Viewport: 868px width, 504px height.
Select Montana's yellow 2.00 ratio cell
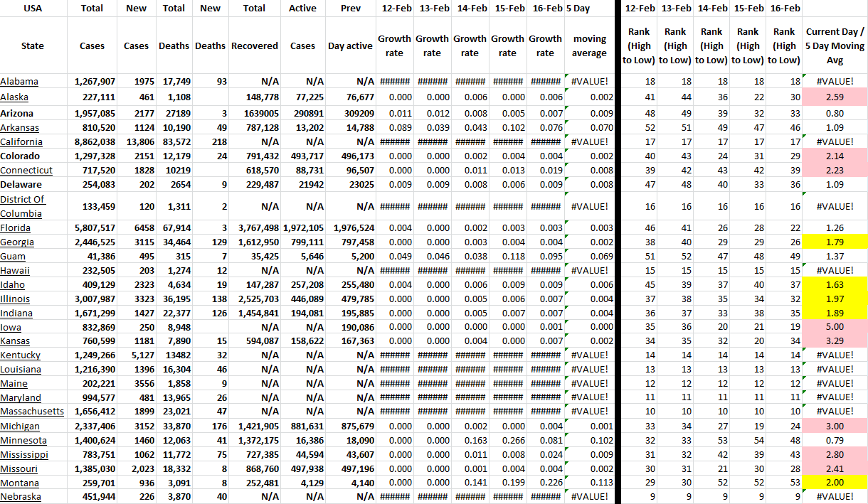tap(835, 482)
